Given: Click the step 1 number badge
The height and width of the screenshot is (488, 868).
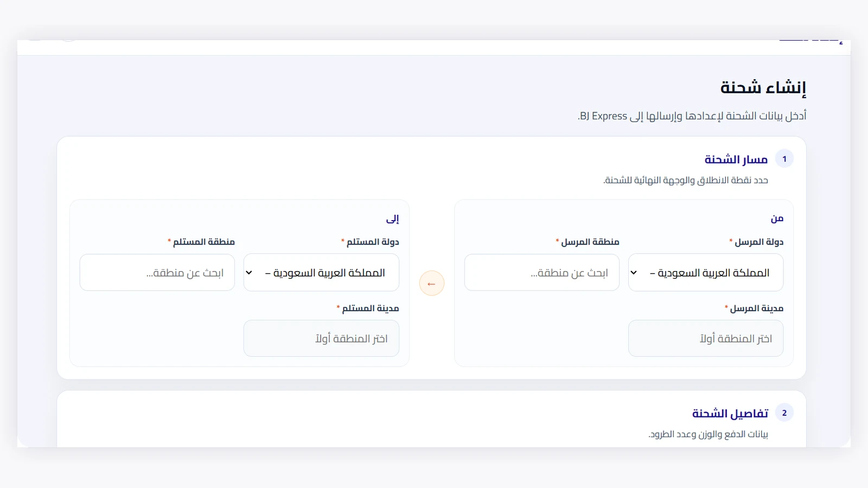Looking at the screenshot, I should click(x=784, y=159).
